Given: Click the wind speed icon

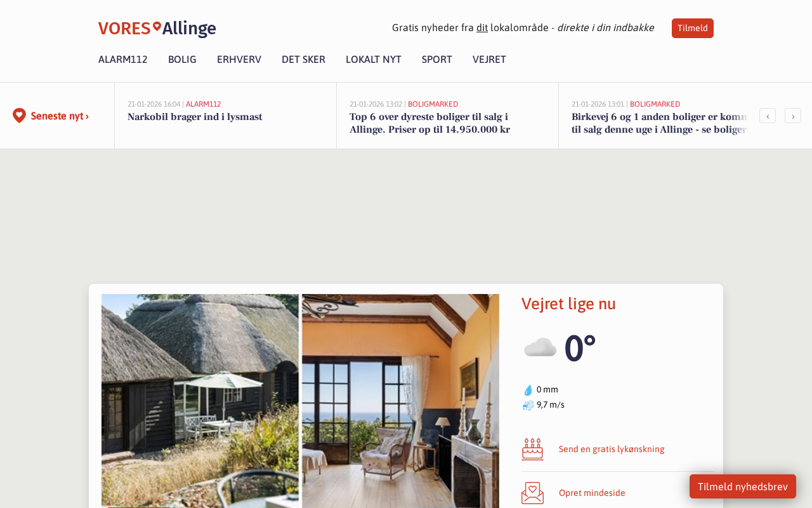Looking at the screenshot, I should tap(528, 405).
